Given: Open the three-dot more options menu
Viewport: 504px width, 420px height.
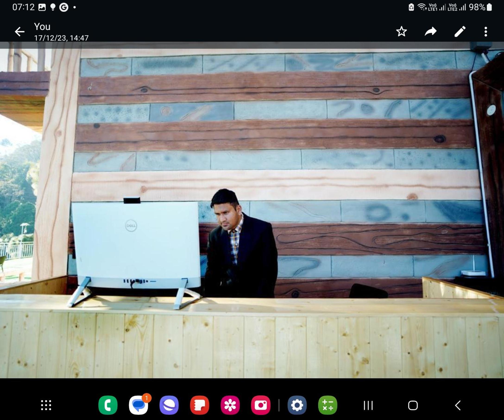Looking at the screenshot, I should [485, 32].
